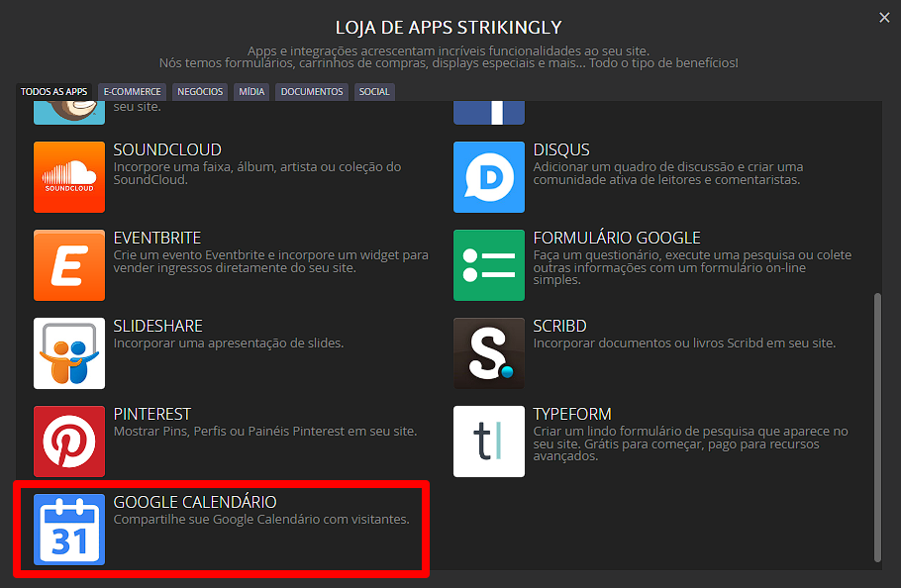This screenshot has width=901, height=588.
Task: Click the Scribd description about documents
Action: (x=684, y=343)
